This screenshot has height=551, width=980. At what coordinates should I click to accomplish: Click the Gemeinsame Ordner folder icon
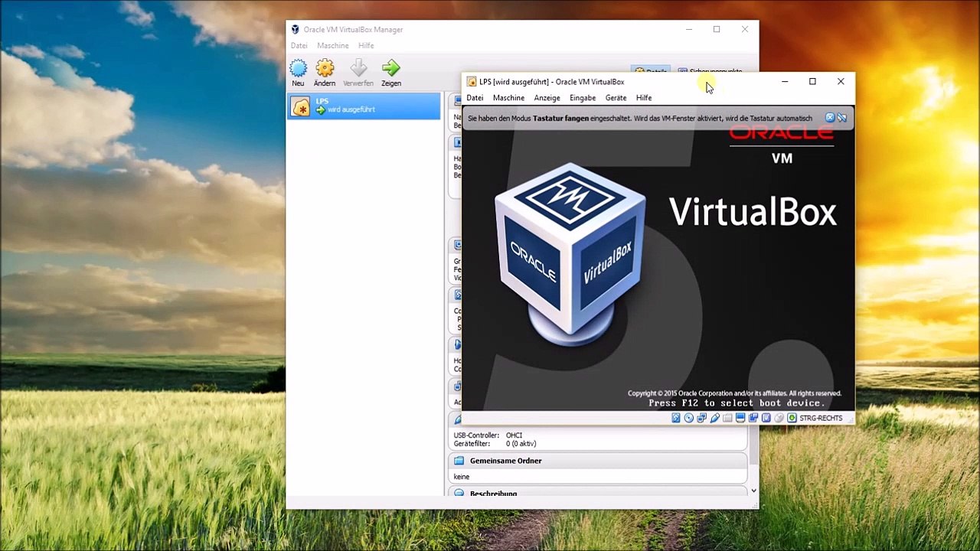(x=459, y=461)
